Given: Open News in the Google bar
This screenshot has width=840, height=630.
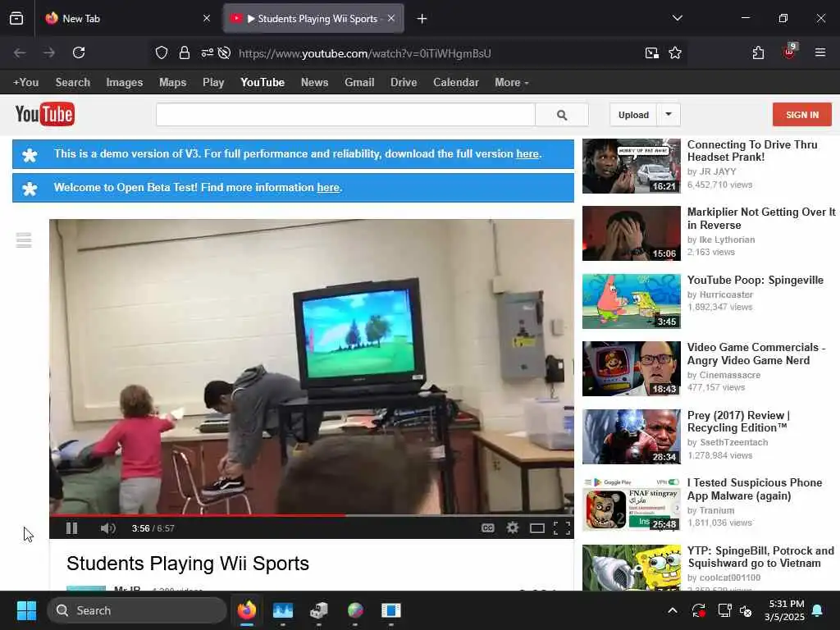Looking at the screenshot, I should click(314, 83).
